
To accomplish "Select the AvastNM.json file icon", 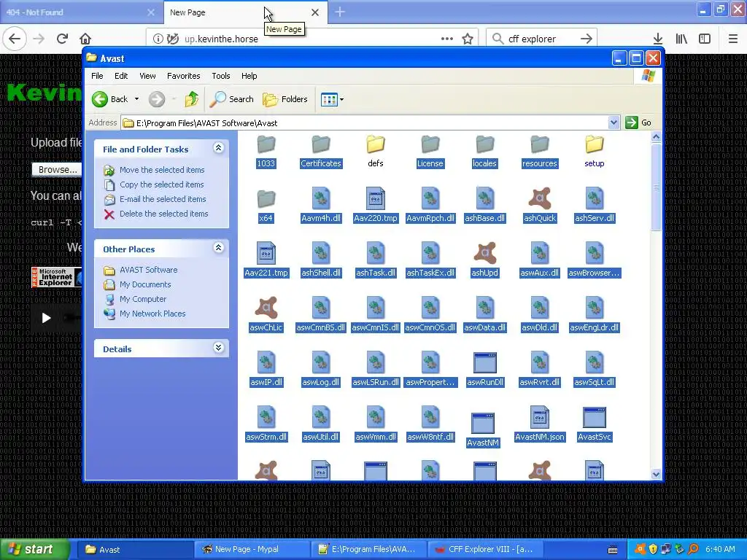I will (539, 417).
